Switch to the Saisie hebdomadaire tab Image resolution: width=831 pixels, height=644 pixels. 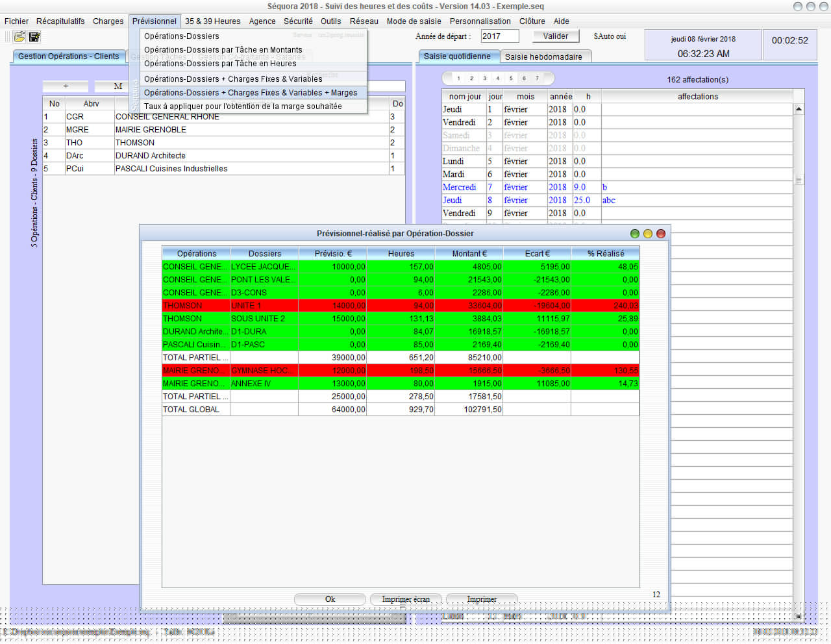pos(543,57)
